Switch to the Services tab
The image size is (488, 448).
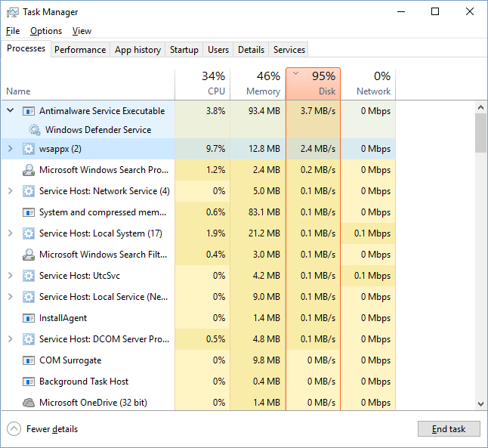pyautogui.click(x=289, y=50)
